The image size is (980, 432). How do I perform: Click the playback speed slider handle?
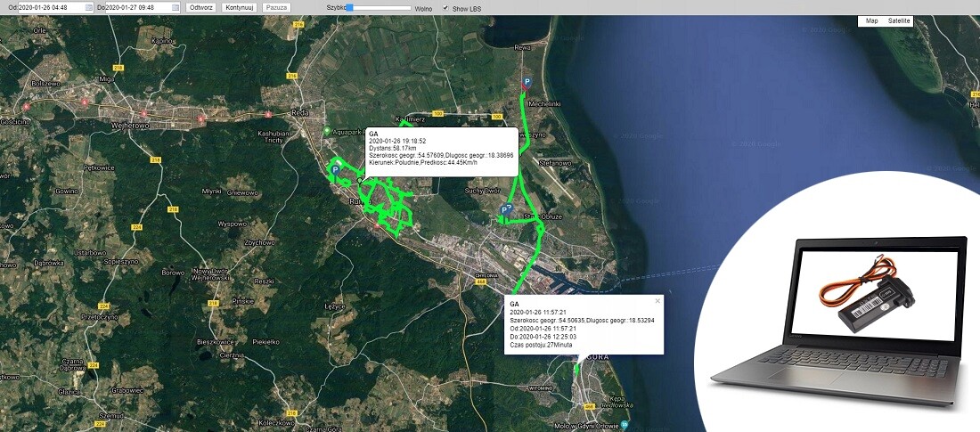tap(349, 7)
